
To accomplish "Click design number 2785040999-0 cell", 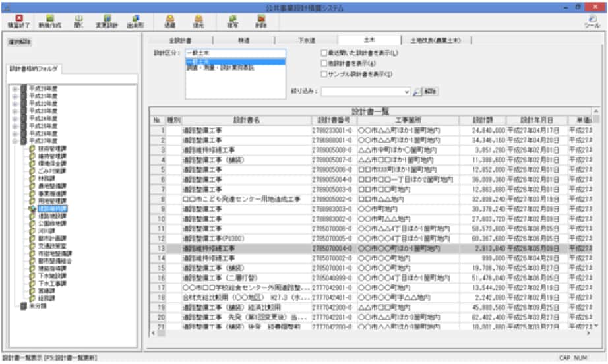I will click(332, 278).
